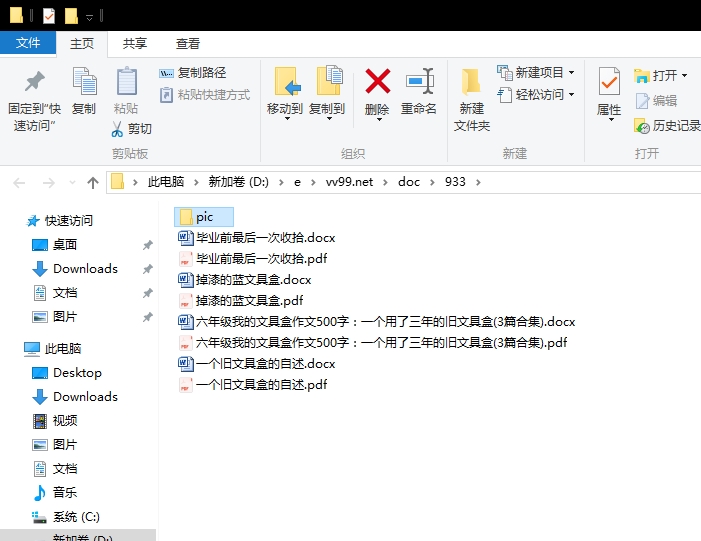Click vv99.net breadcrumb in address bar
The width and height of the screenshot is (701, 541).
click(349, 182)
